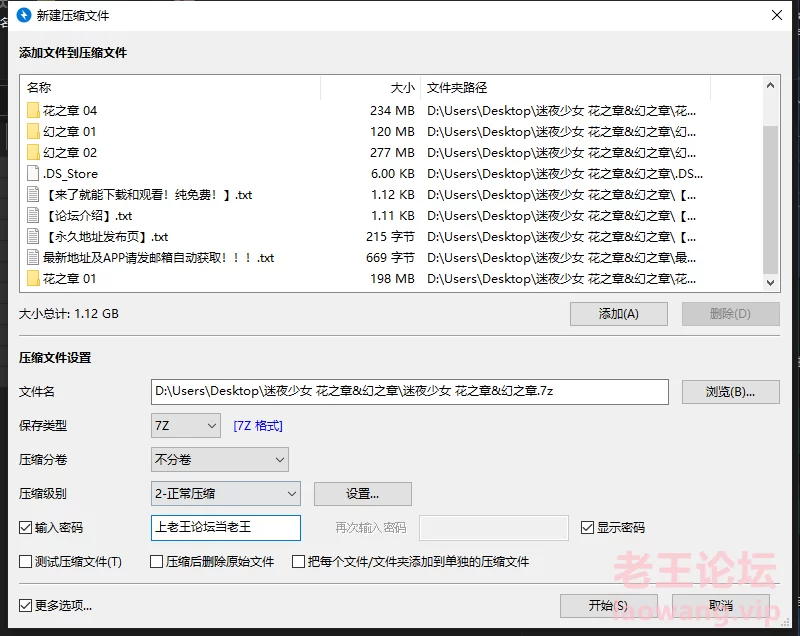Image resolution: width=800 pixels, height=636 pixels.
Task: Click the 浏览(B)... button
Action: [731, 392]
